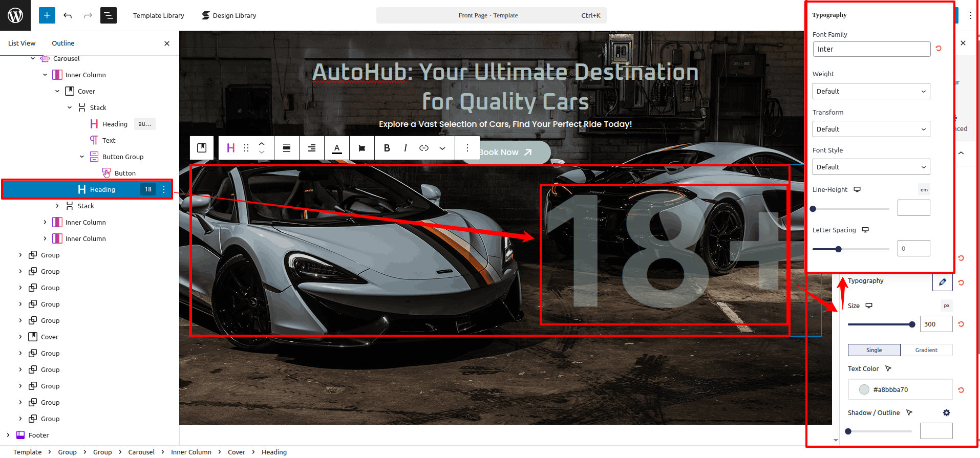Open the Transform dropdown
980x458 pixels.
(x=871, y=129)
